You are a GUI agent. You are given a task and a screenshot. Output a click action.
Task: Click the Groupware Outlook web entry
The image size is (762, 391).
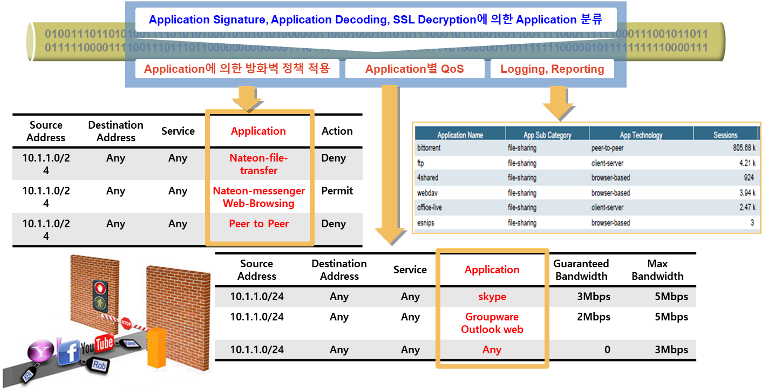[x=492, y=323]
